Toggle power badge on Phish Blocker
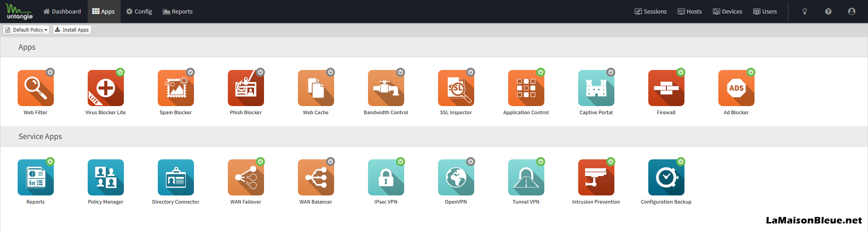868x232 pixels. pyautogui.click(x=260, y=72)
